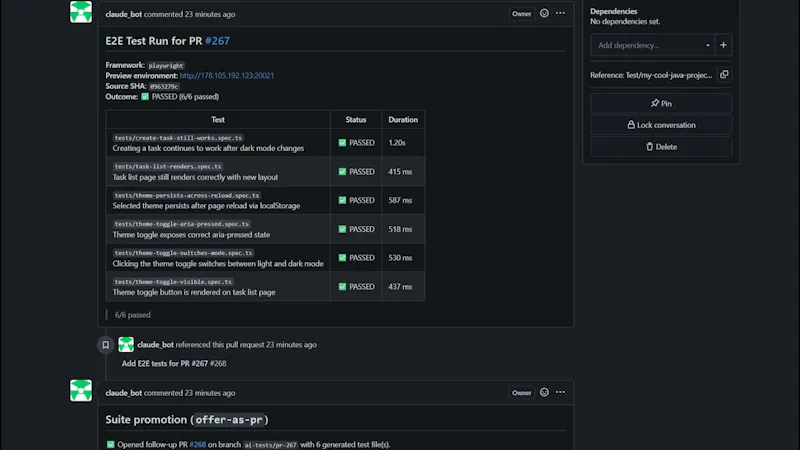Open PR #267 link in comment heading
800x450 pixels.
[x=217, y=41]
